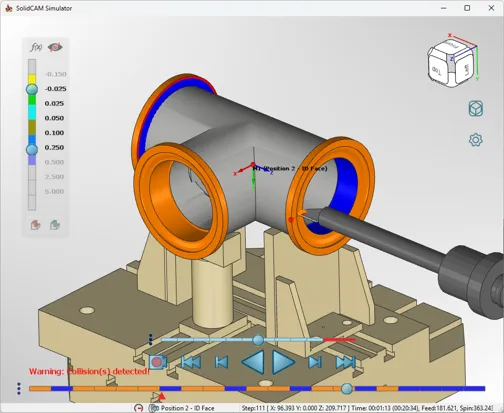Click the blue color band on the scale
The width and height of the screenshot is (504, 413).
32,139
